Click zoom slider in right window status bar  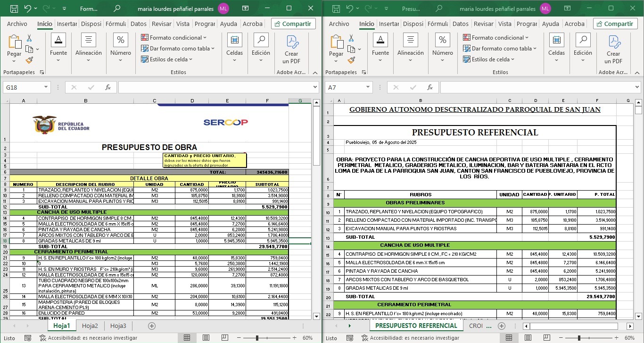click(x=578, y=338)
